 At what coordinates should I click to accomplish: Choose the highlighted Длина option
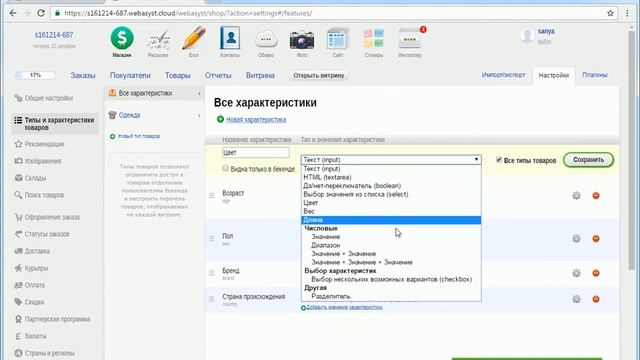coord(391,220)
